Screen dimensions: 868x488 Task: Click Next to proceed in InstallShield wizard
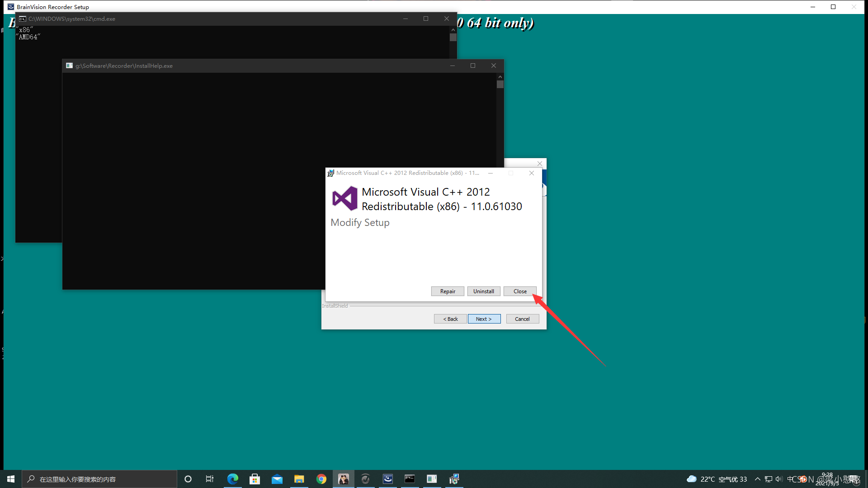tap(483, 318)
